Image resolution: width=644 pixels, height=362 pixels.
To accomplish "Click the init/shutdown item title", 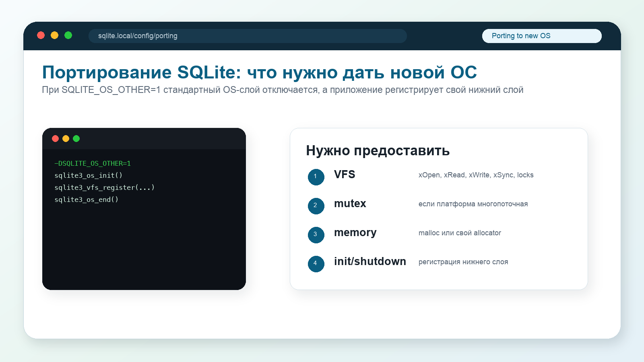I will click(x=370, y=261).
